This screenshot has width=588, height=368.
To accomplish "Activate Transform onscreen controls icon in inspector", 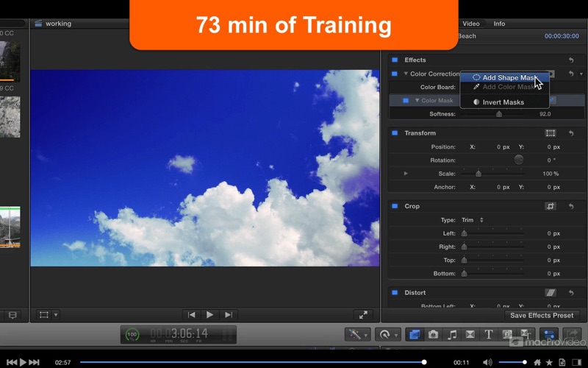I will coord(550,133).
